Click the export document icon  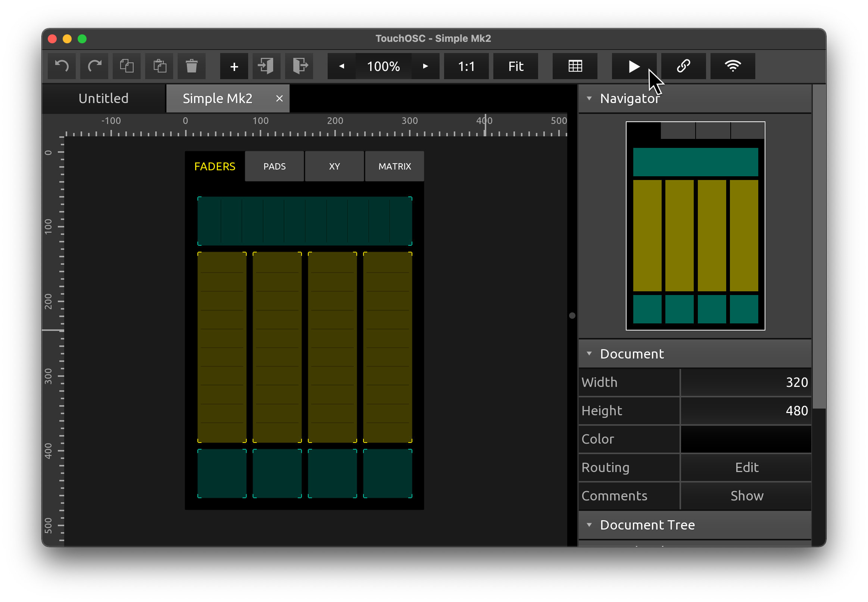point(299,66)
